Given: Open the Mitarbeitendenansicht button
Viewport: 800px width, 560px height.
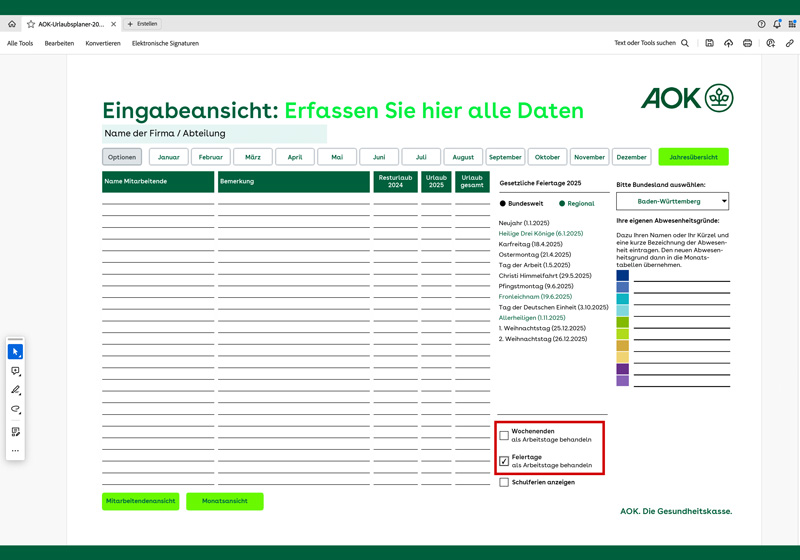Looking at the screenshot, I should pos(140,501).
